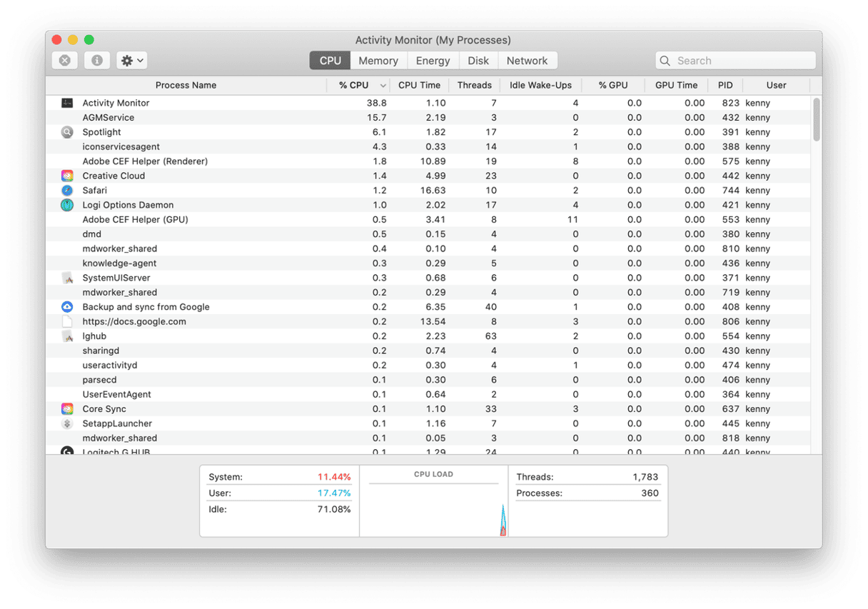Viewport: 868px width, 609px height.
Task: Select the UserEventAgent process row
Action: (428, 394)
